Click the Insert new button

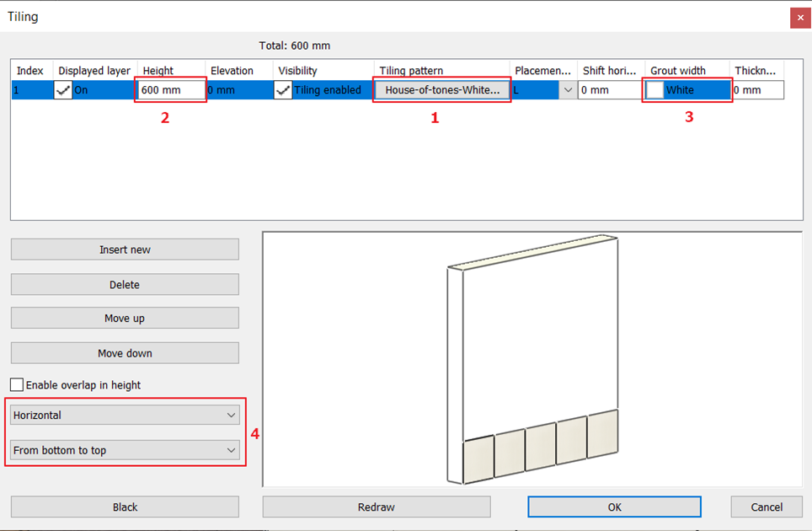125,249
